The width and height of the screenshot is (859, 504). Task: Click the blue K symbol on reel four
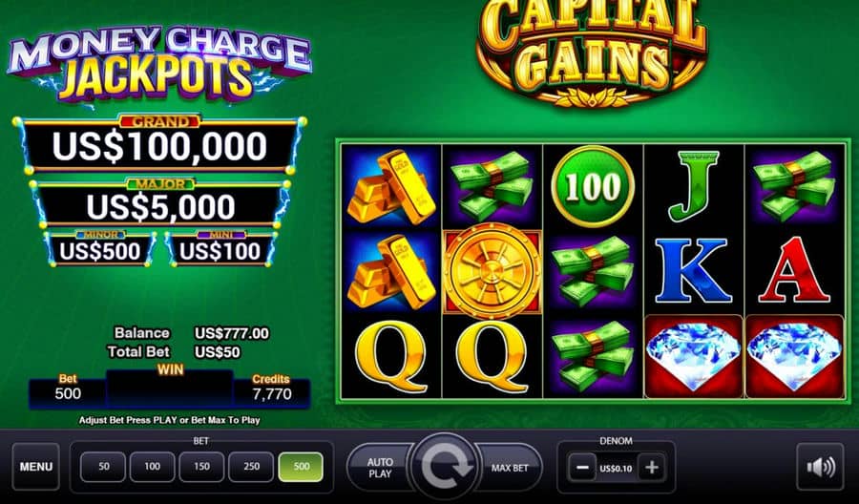pos(693,271)
